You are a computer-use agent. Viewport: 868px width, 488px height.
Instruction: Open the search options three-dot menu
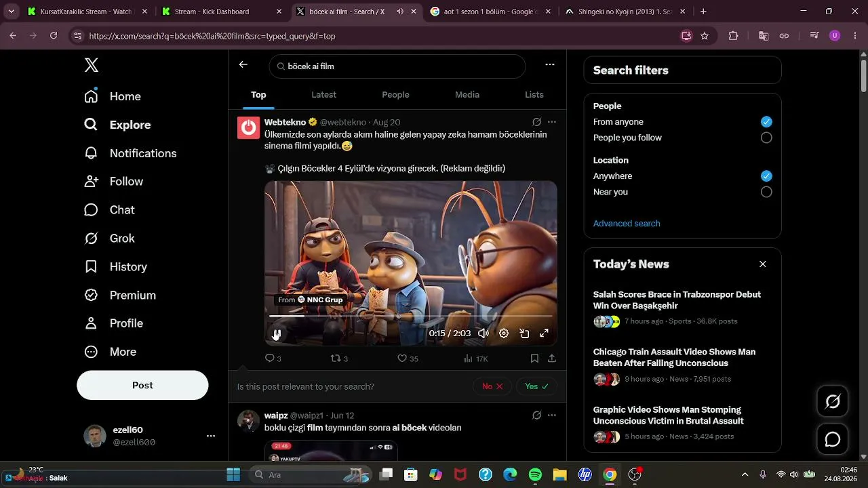[x=550, y=65]
